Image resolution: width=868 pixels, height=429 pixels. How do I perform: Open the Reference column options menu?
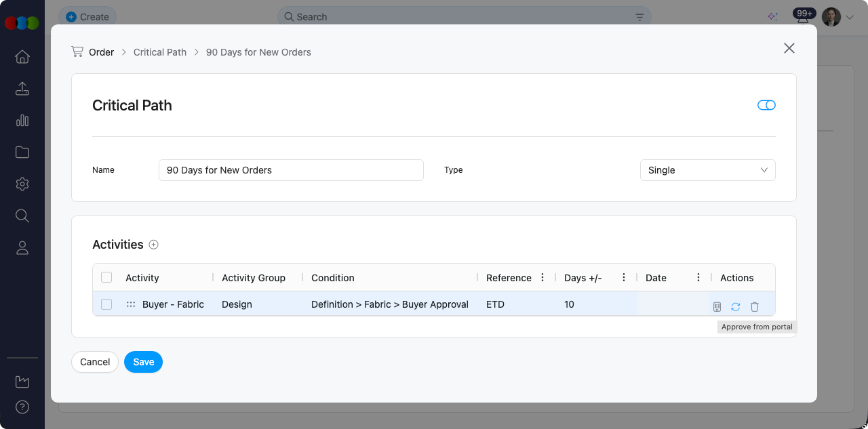542,278
